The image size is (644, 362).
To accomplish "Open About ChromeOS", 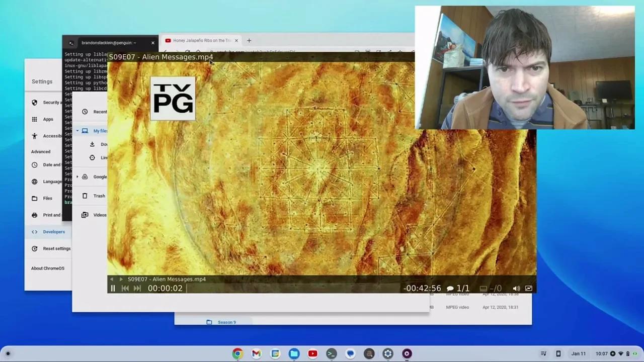I will (47, 268).
